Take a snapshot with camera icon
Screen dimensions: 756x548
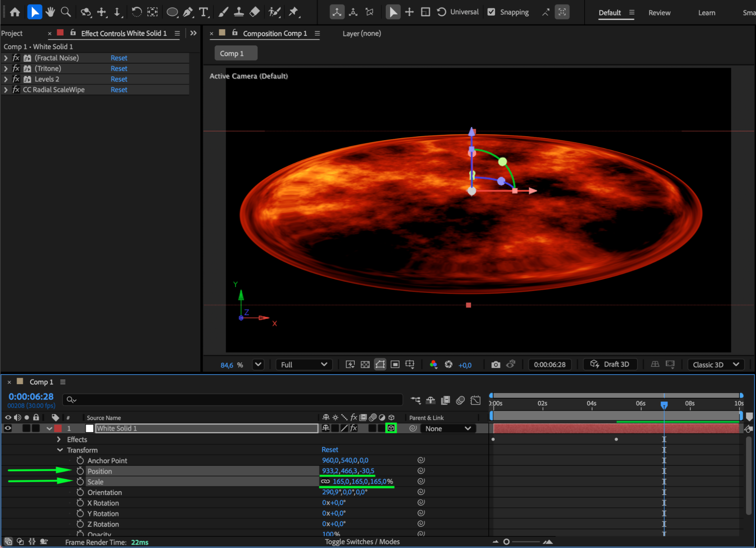(x=495, y=364)
